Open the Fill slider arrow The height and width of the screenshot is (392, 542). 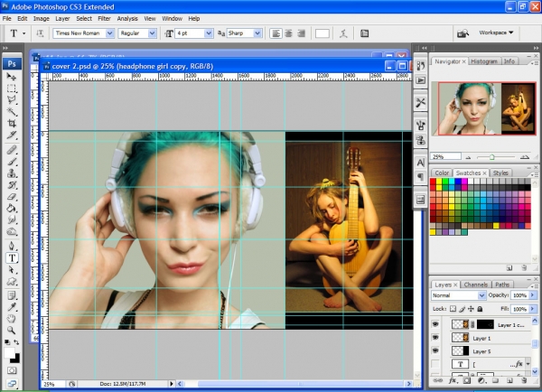tap(533, 309)
